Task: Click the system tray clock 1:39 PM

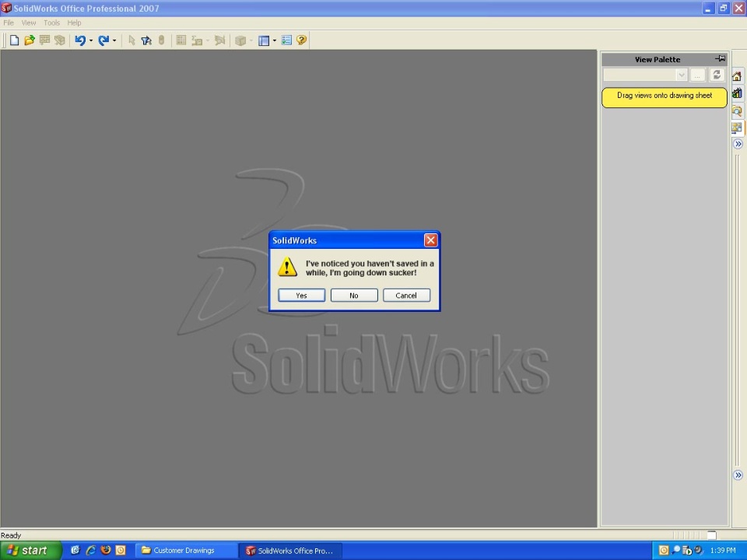Action: 723,551
